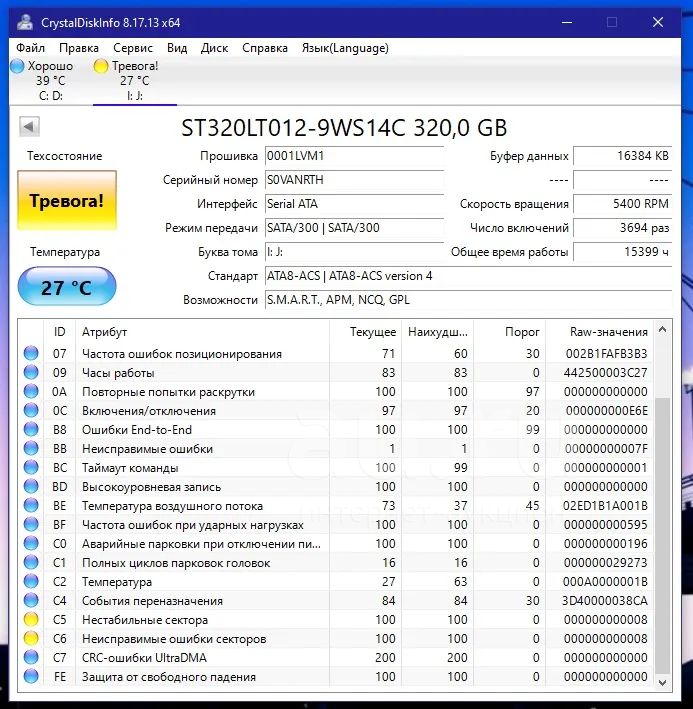Click the blue status icon for attribute BC

point(31,467)
